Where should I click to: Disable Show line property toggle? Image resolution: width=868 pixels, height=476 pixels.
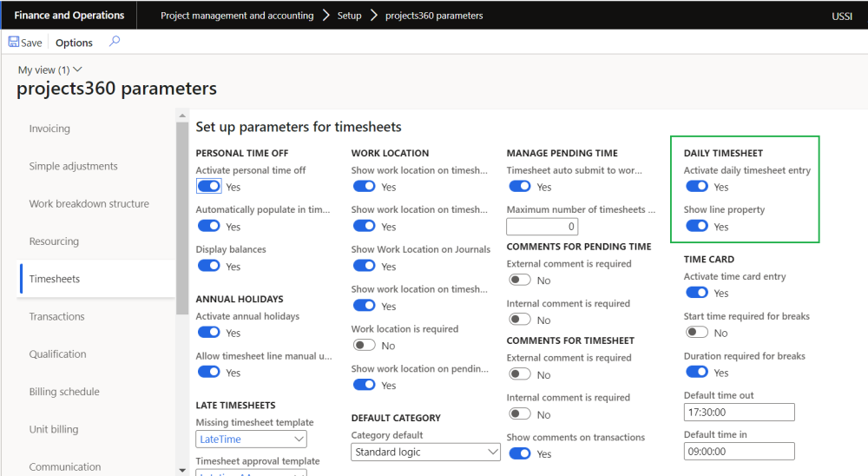coord(697,226)
